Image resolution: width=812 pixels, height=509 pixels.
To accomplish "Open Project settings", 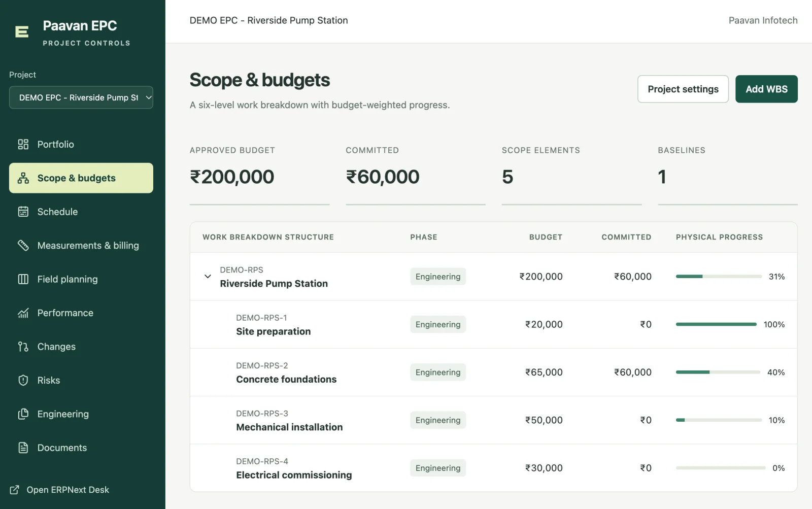I will 683,89.
